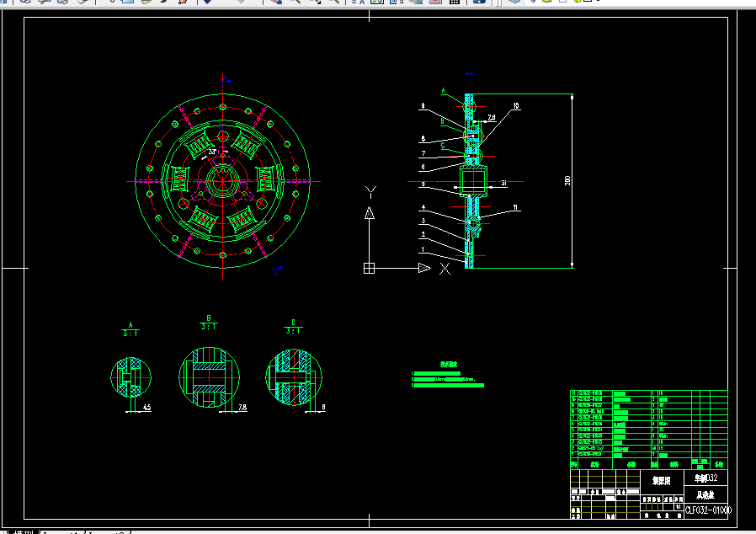Image resolution: width=756 pixels, height=534 pixels.
Task: Select part balloon number 4 in section view
Action: [x=423, y=207]
